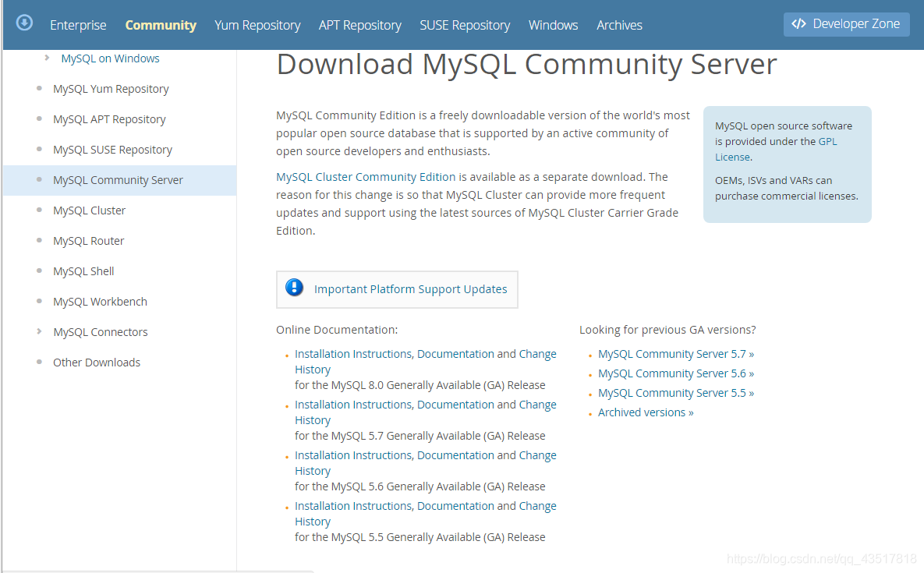Click the Online Documentation: label
Image resolution: width=924 pixels, height=573 pixels.
(337, 330)
